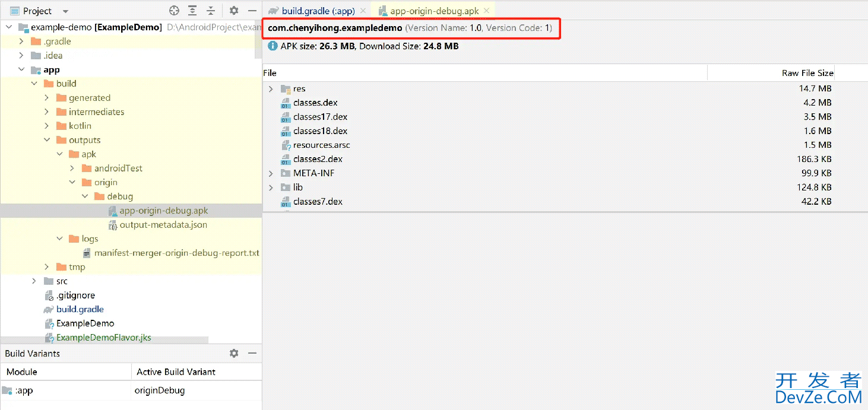This screenshot has width=868, height=410.
Task: Click the build.gradle elephant icon in tree
Action: pyautogui.click(x=49, y=309)
